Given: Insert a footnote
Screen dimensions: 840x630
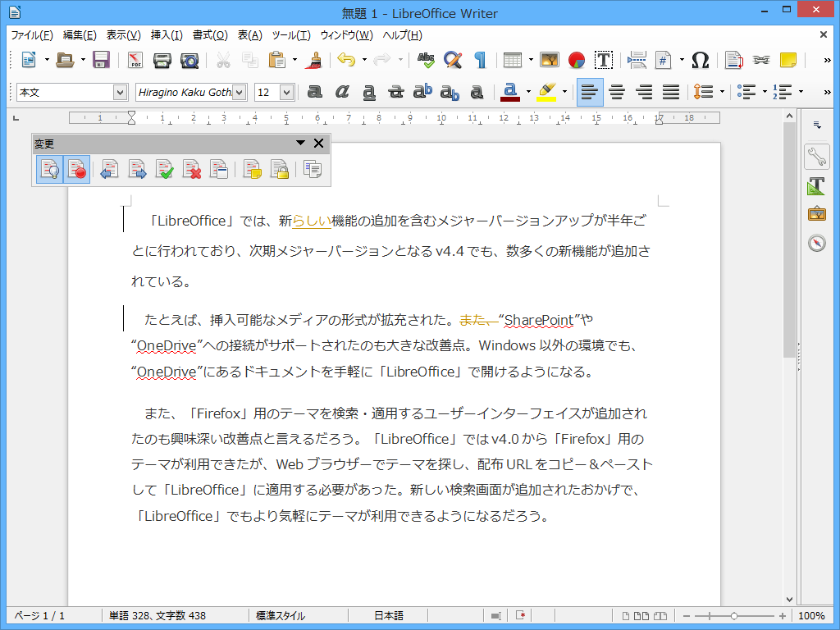Looking at the screenshot, I should pyautogui.click(x=733, y=59).
